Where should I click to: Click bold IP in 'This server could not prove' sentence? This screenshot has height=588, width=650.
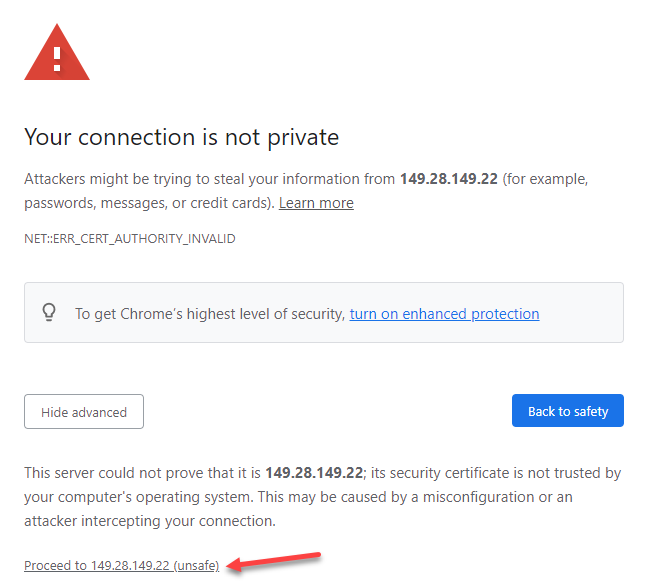coord(315,472)
